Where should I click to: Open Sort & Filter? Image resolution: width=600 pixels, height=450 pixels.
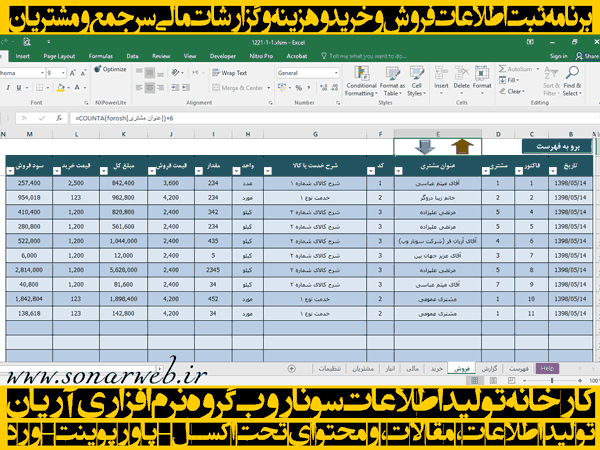(x=551, y=81)
